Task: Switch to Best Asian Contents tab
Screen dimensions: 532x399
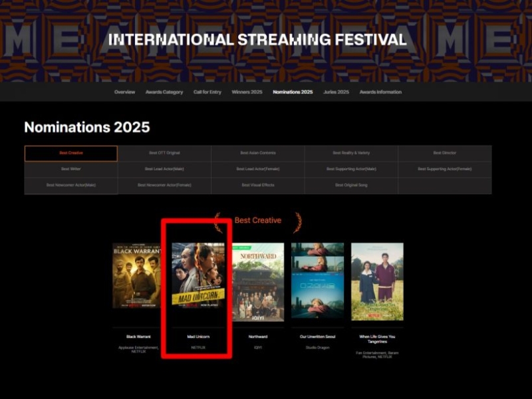Action: (258, 154)
